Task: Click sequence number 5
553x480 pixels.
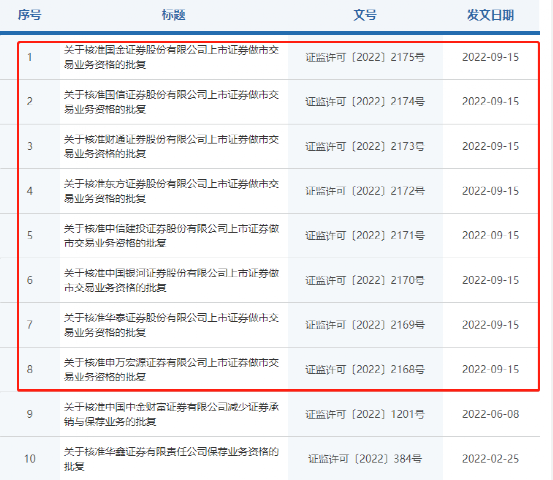Action: point(30,236)
